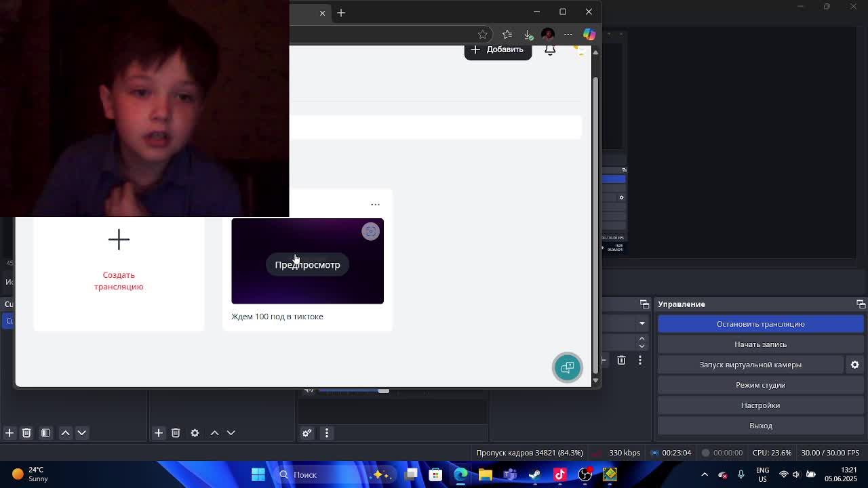Enable Режим студии mode
The height and width of the screenshot is (488, 868).
(760, 385)
